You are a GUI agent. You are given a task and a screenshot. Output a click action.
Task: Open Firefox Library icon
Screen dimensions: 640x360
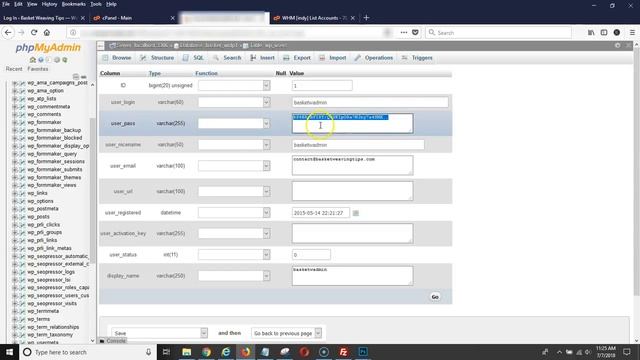[591, 33]
